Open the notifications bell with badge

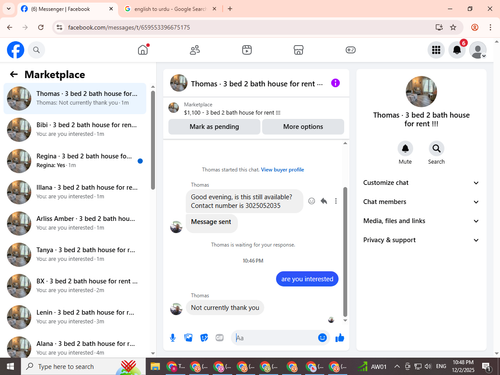(x=457, y=50)
